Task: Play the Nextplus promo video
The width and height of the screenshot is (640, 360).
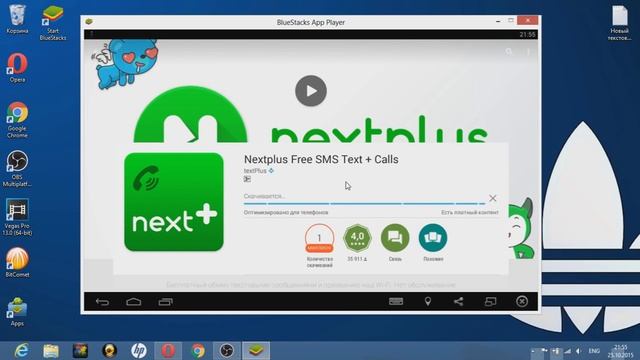Action: click(311, 91)
